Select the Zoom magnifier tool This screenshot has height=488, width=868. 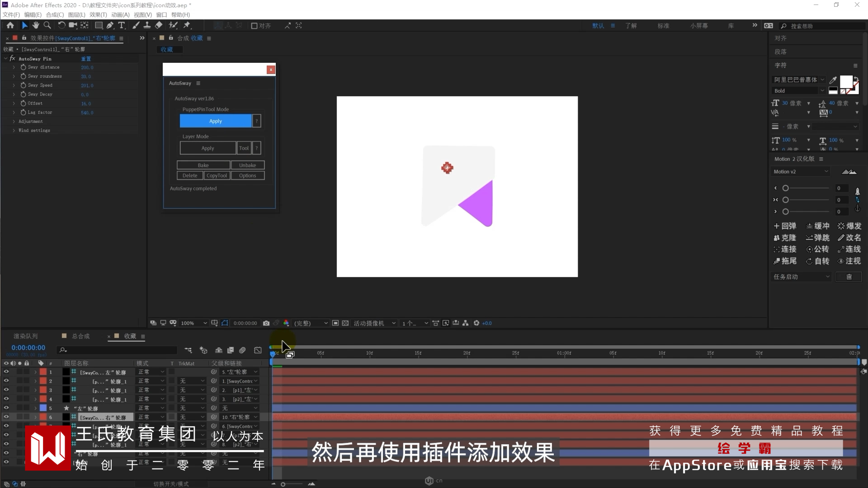(47, 25)
